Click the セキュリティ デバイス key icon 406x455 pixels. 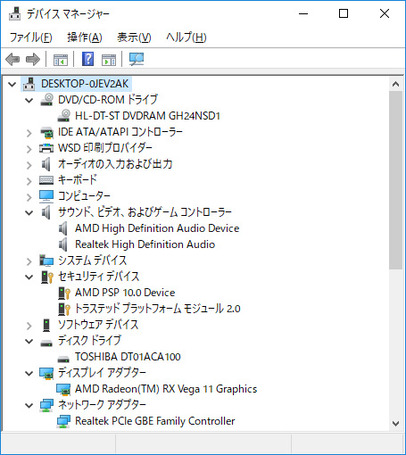click(47, 277)
